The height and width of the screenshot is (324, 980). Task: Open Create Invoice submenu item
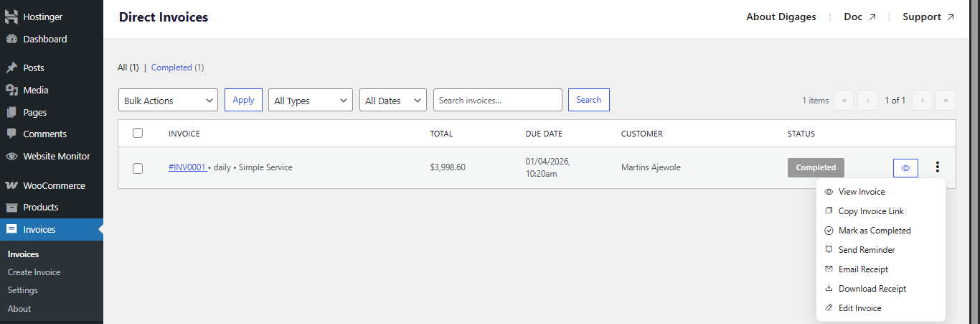[x=34, y=272]
